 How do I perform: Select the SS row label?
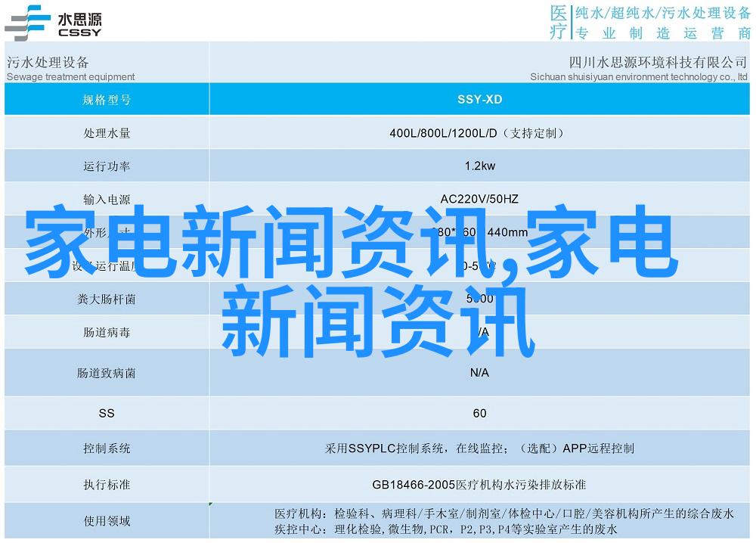[107, 413]
